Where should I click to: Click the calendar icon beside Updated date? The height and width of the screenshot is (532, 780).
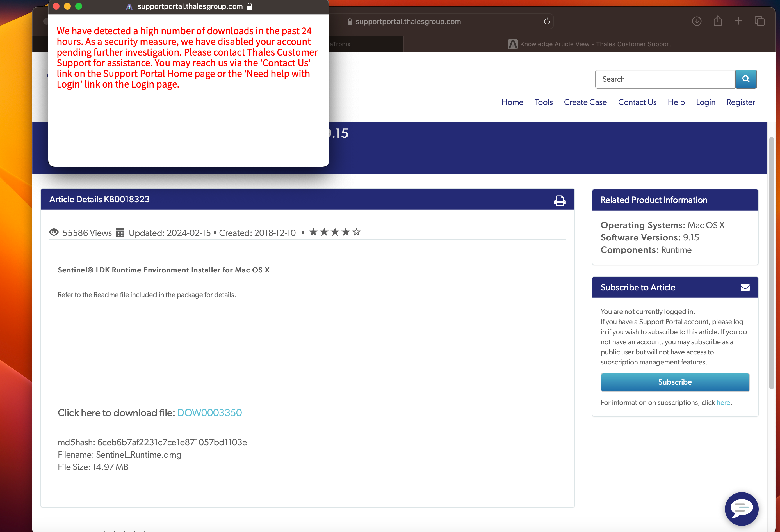(120, 232)
